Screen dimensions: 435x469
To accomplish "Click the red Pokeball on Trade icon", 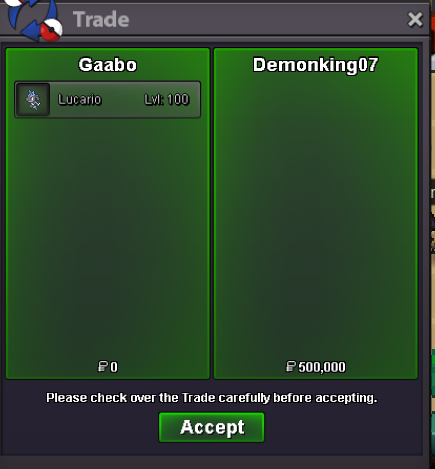I will pyautogui.click(x=52, y=30).
